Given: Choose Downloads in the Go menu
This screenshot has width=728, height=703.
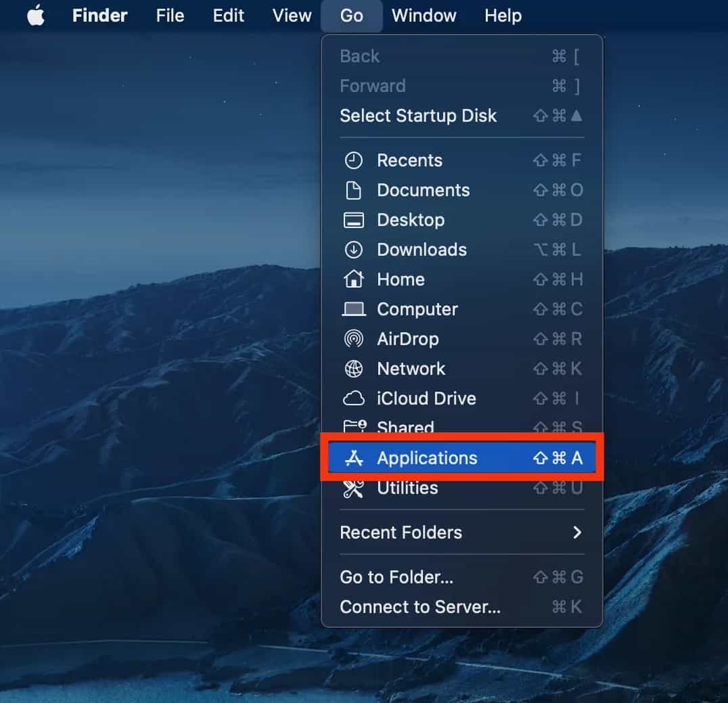Looking at the screenshot, I should coord(462,250).
